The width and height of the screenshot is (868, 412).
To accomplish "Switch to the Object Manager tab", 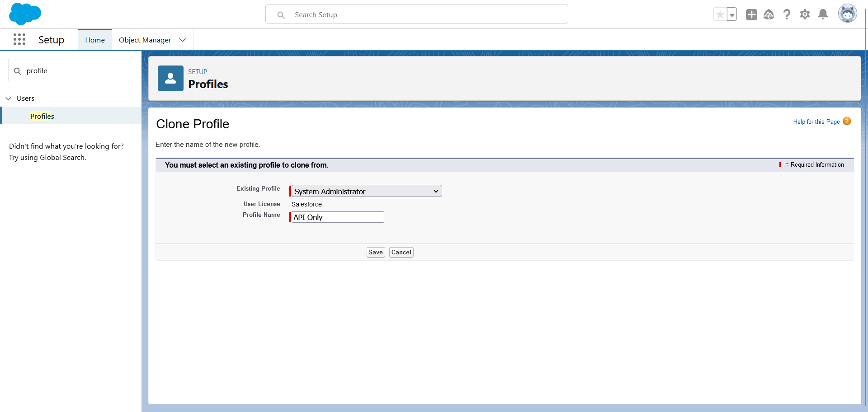I will (145, 40).
